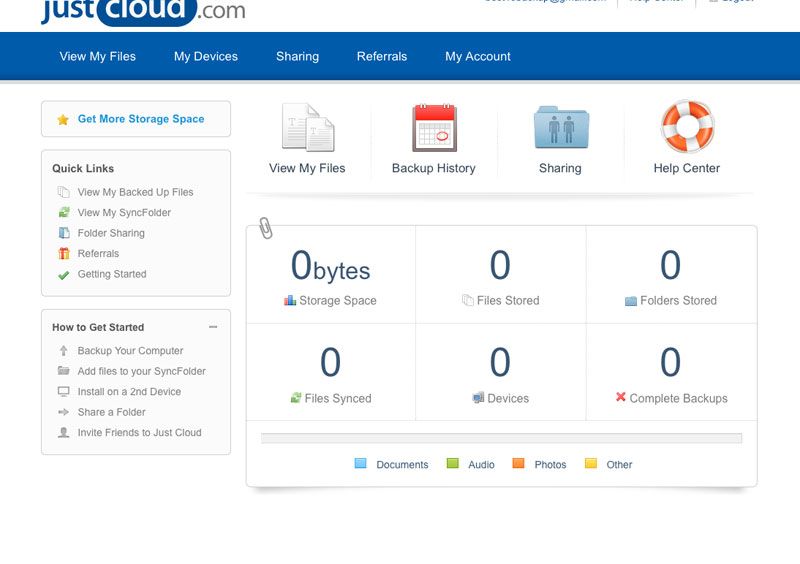
Task: Click the Other legend label
Action: point(619,464)
